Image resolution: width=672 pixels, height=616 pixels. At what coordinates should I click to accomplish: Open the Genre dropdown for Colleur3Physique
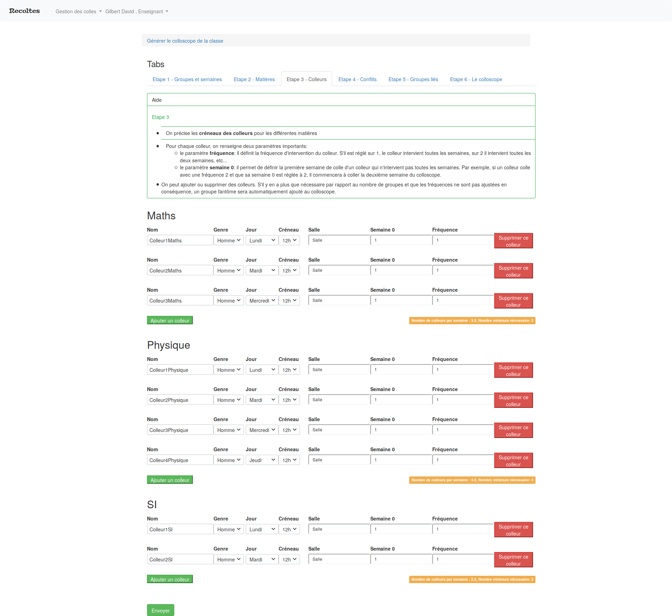coord(229,430)
